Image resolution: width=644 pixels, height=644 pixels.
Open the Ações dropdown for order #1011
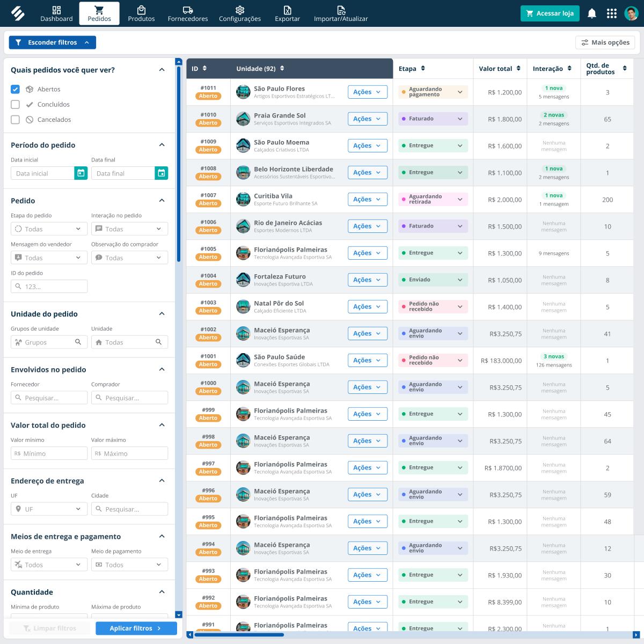point(367,92)
